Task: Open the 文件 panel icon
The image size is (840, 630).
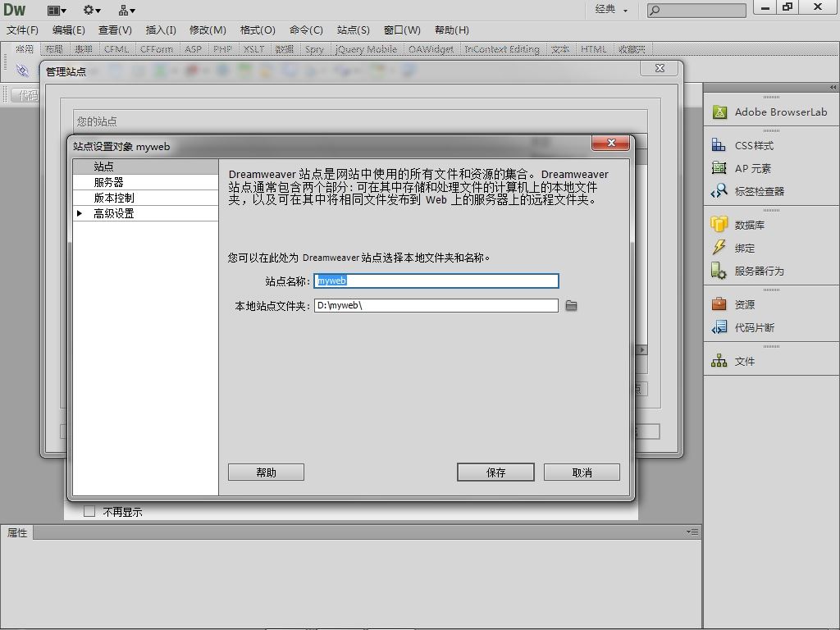Action: coord(719,361)
